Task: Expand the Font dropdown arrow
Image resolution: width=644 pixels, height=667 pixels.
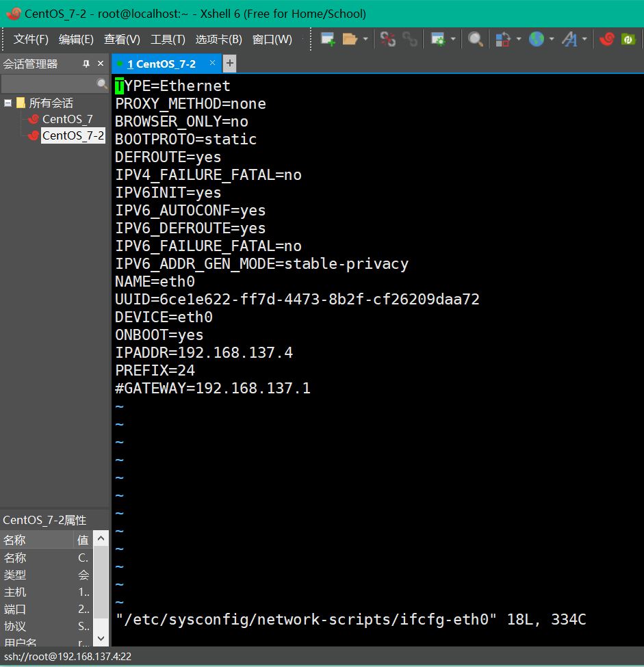Action: pos(584,39)
